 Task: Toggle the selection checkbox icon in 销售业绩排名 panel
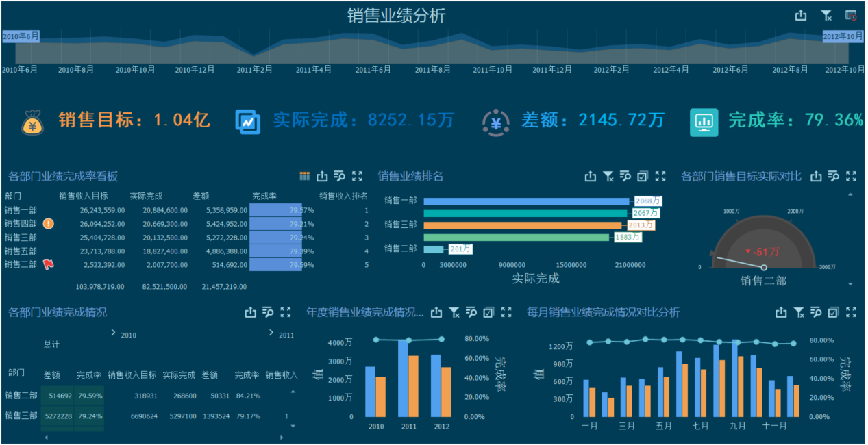tap(642, 176)
